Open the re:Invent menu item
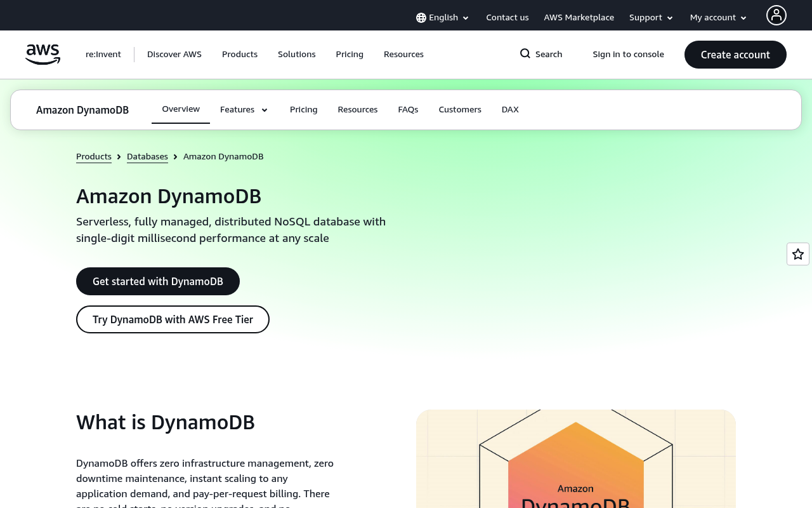This screenshot has width=812, height=508. coord(103,55)
